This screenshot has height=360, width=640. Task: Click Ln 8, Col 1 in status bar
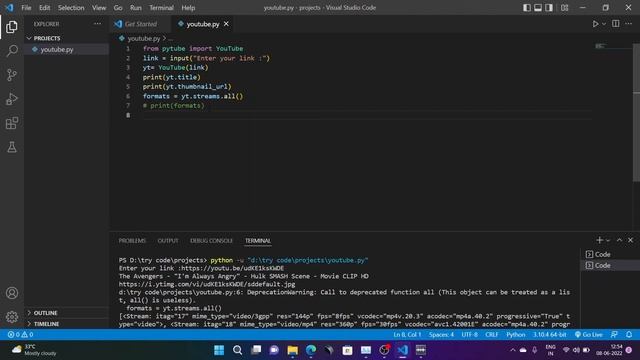tap(407, 334)
